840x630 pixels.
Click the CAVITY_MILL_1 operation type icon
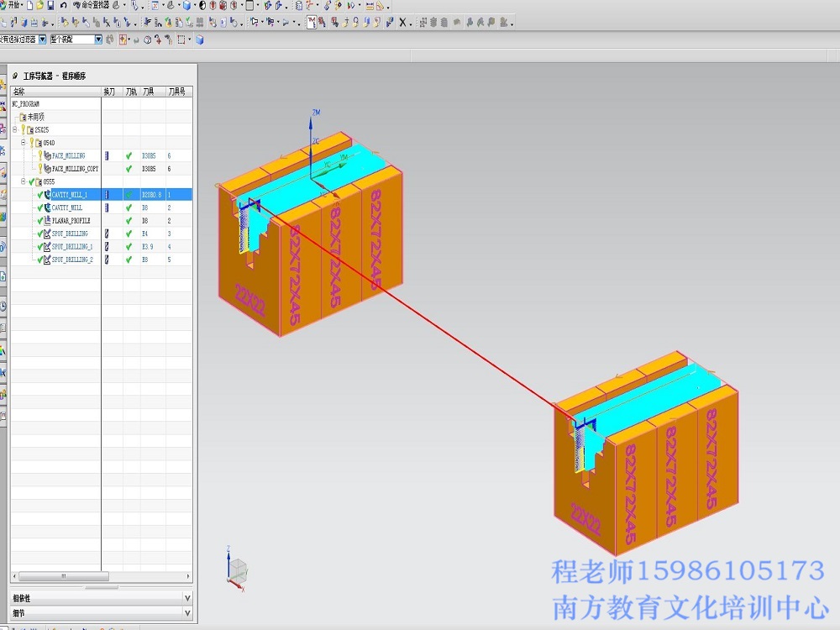[x=48, y=195]
